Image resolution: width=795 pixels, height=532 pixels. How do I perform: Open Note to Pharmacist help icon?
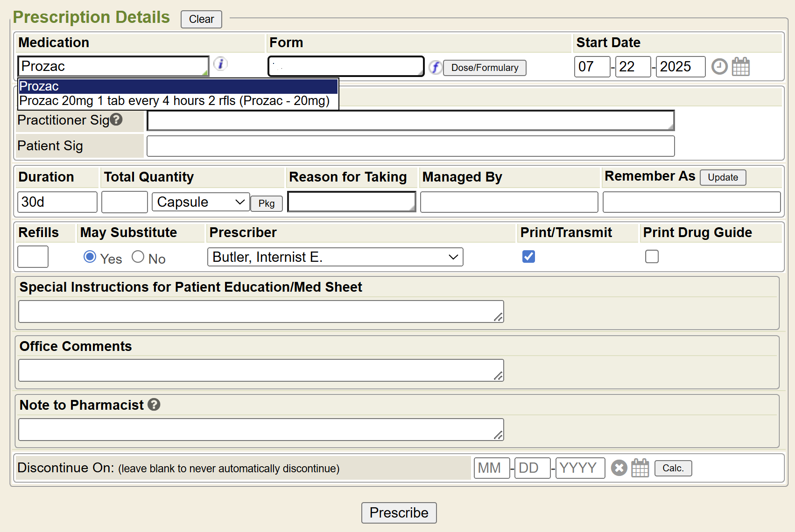pyautogui.click(x=154, y=405)
